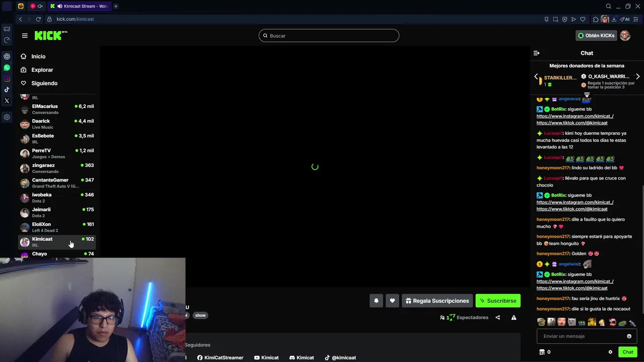Open CantanteGamer channel
This screenshot has height=362, width=644.
(x=57, y=183)
